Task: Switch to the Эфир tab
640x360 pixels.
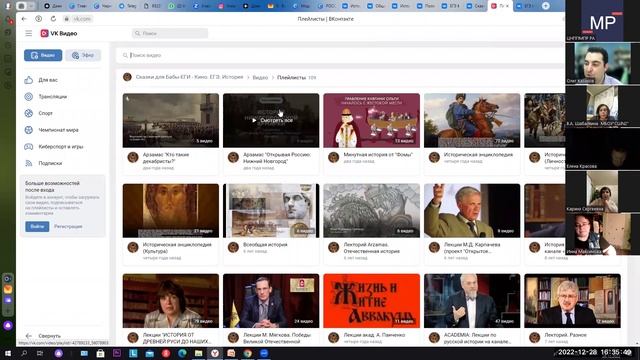Action: tap(83, 55)
